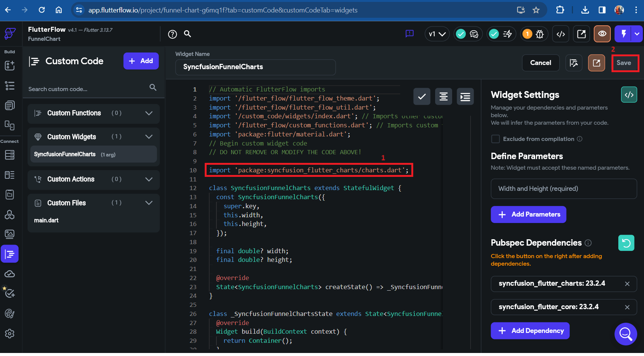Click the browser reload icon
Screen dimensions: 644x356
click(x=42, y=10)
